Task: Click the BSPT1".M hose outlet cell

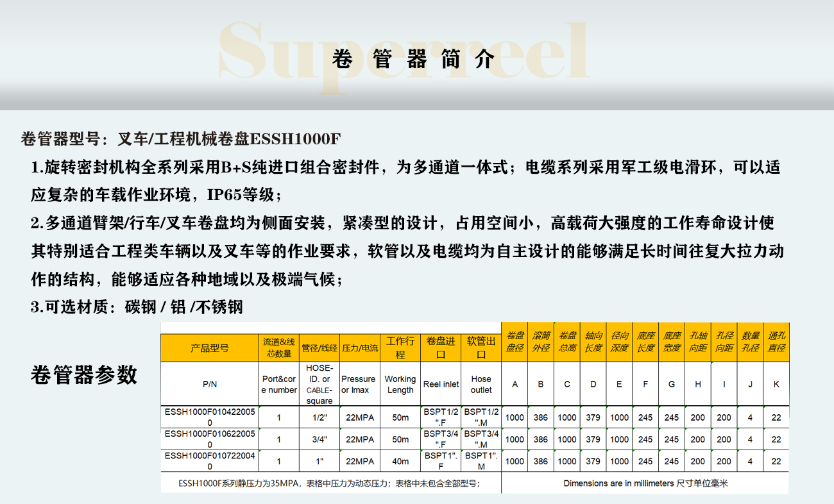Action: coord(481,461)
